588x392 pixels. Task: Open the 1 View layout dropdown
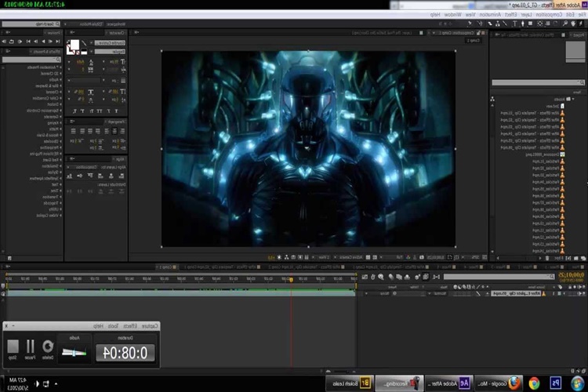point(321,257)
